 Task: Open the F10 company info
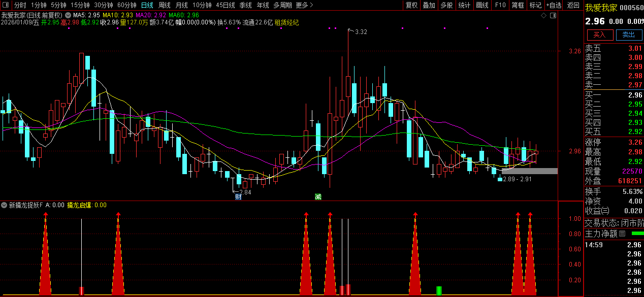(x=500, y=5)
